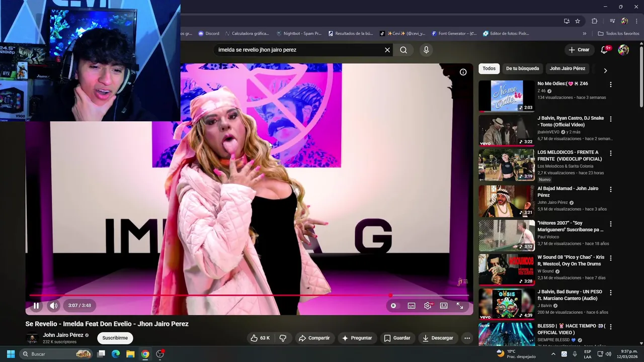Open the Crear menu button
Viewport: 644px width, 362px height.
(579, 50)
